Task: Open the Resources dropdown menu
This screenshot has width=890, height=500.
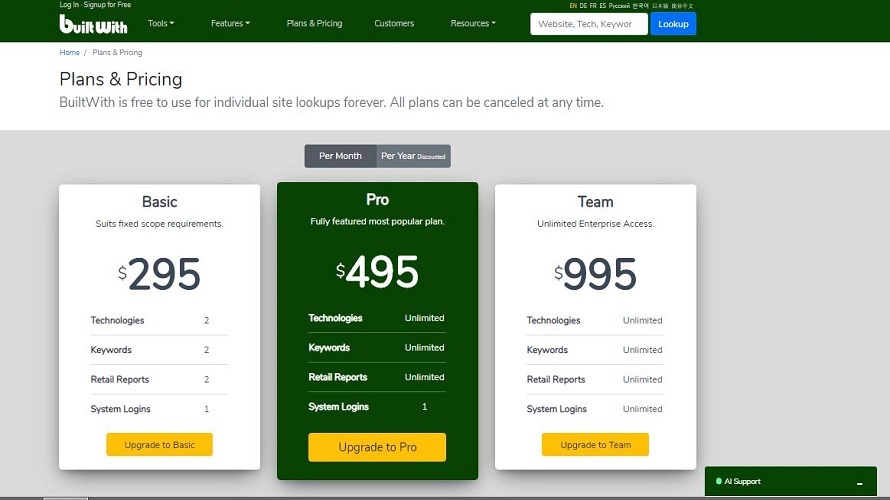Action: [473, 23]
